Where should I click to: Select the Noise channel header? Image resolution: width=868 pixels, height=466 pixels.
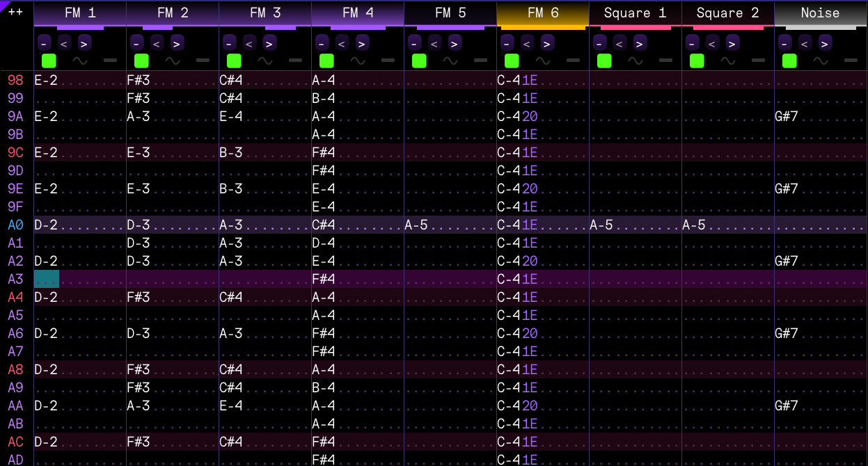tap(820, 13)
